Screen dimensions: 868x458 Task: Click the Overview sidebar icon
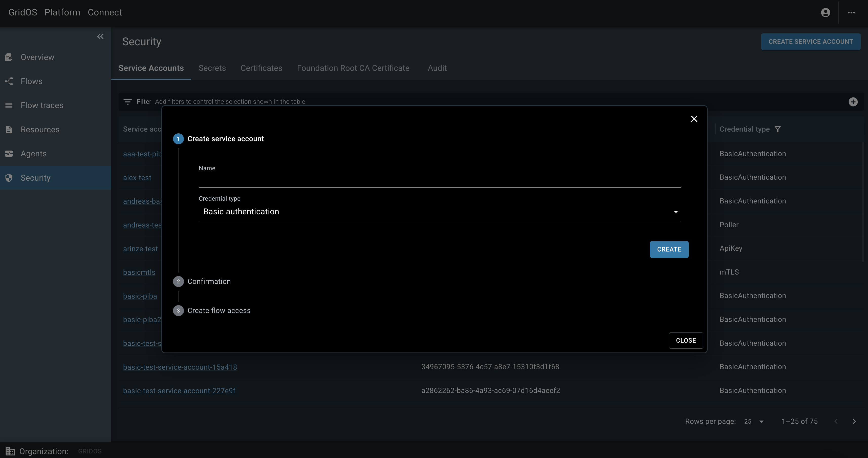point(9,57)
